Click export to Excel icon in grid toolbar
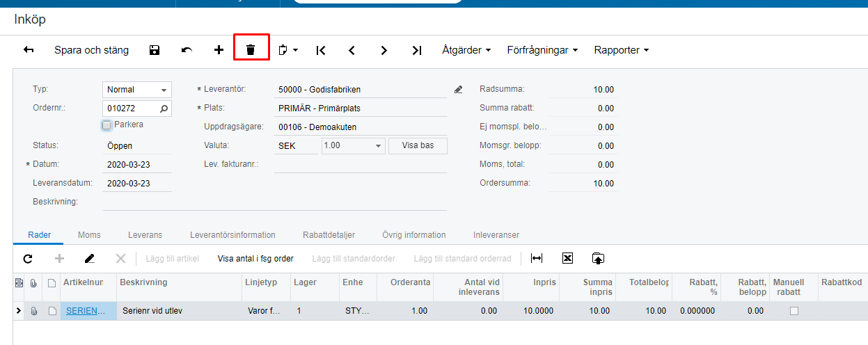This screenshot has height=345, width=868. coord(567,258)
